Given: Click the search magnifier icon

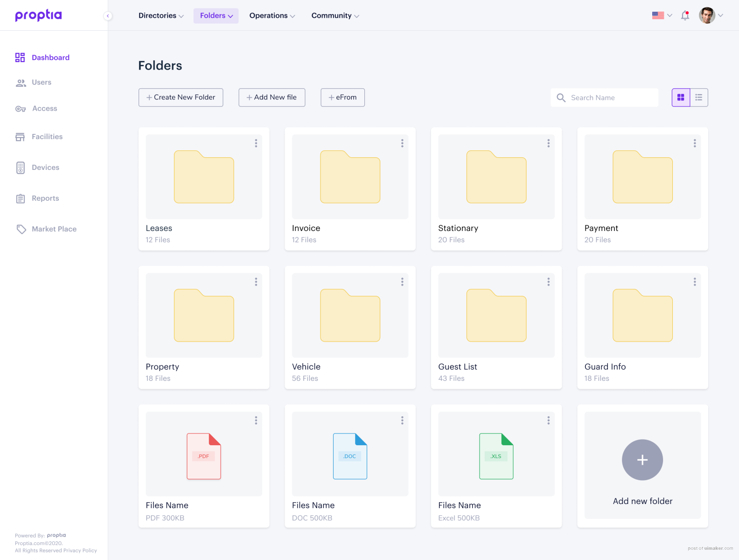Looking at the screenshot, I should click(561, 98).
